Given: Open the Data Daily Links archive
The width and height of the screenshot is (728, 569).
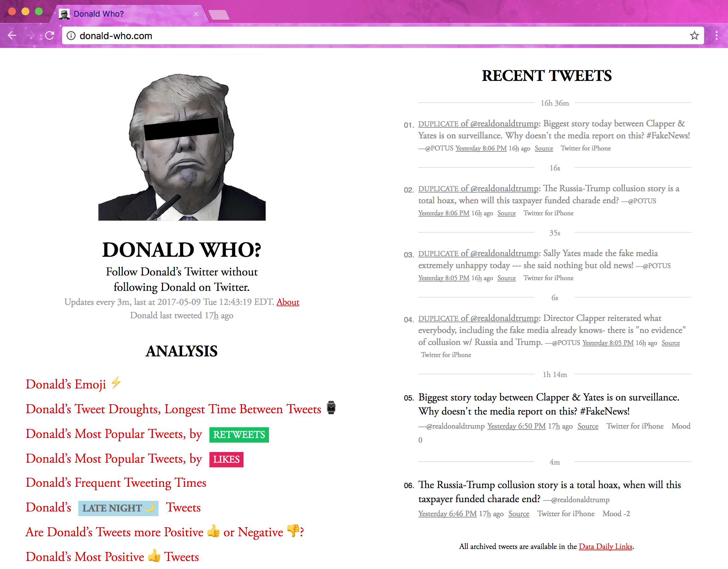Looking at the screenshot, I should [605, 546].
